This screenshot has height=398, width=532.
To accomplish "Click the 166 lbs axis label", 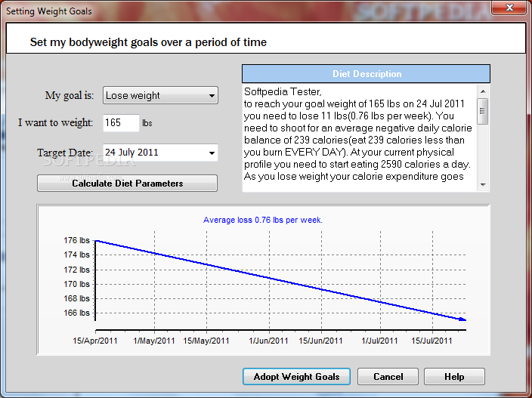I will (76, 313).
